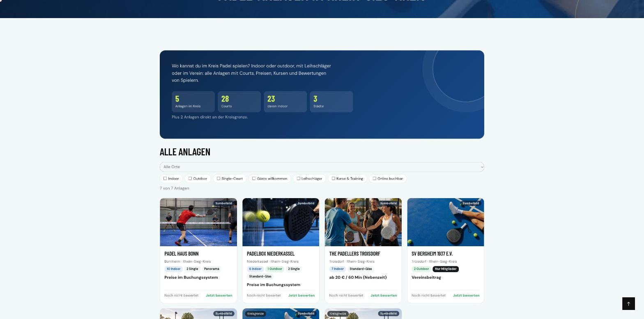
Task: Open The Padellers Troisdorf handshake photo
Action: point(363,222)
